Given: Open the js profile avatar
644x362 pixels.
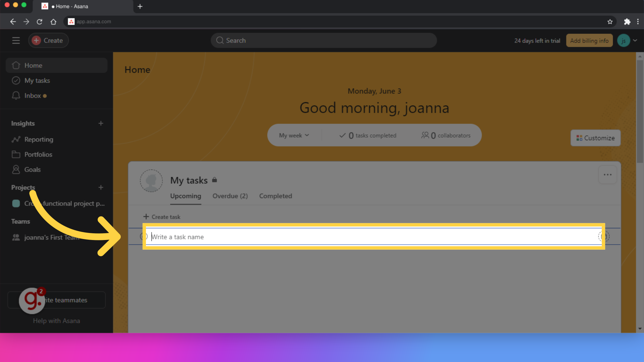Looking at the screenshot, I should (x=624, y=41).
